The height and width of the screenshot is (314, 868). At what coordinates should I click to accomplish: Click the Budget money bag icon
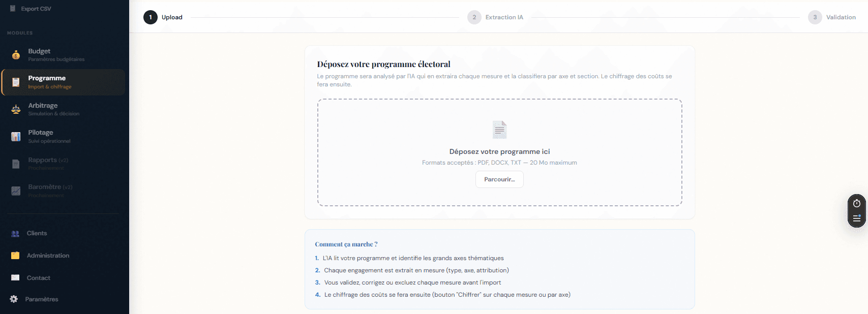[16, 55]
